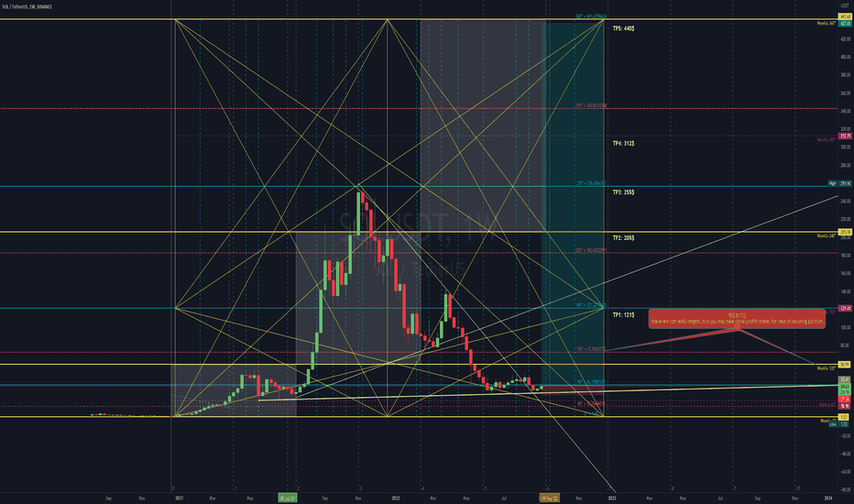Screen dimensions: 854x504
Task: Click the High price label
Action: click(x=832, y=183)
